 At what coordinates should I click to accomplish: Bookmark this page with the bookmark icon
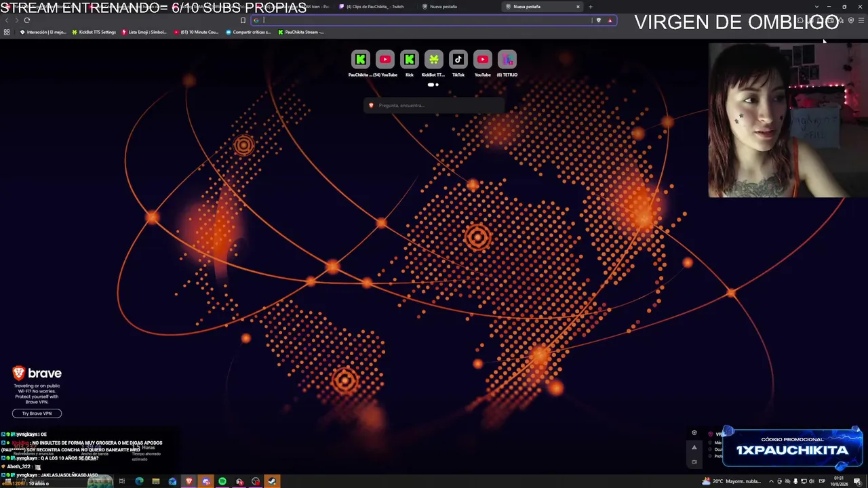(243, 20)
